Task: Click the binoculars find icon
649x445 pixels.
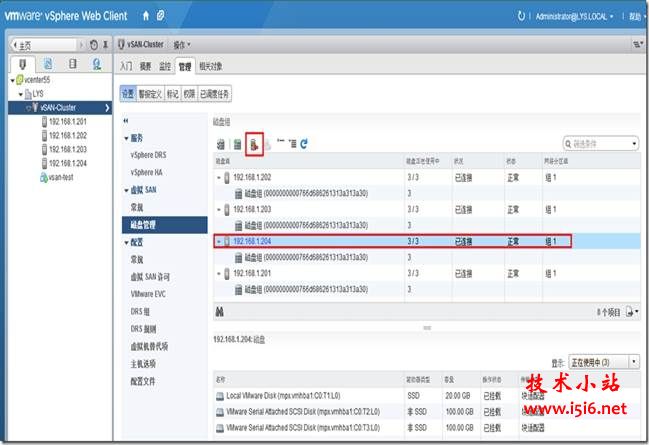Action: (219, 312)
